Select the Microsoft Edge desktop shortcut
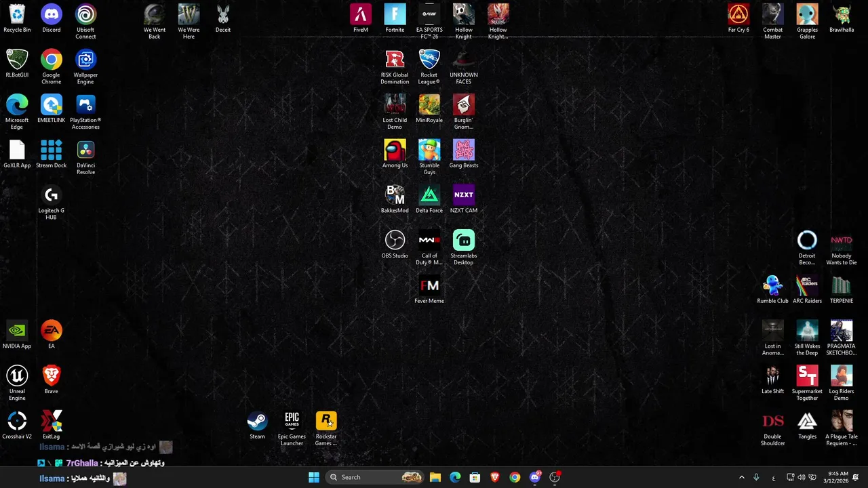868x488 pixels. [x=17, y=113]
